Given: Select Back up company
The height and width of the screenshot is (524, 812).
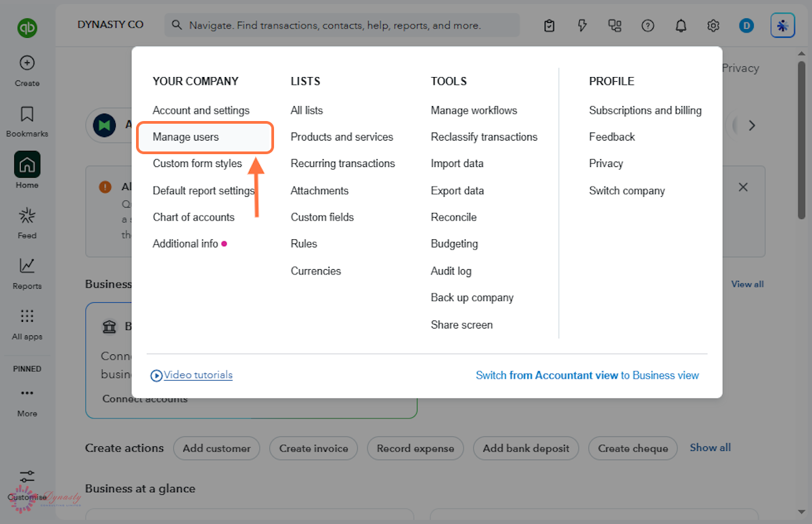Looking at the screenshot, I should (x=472, y=297).
